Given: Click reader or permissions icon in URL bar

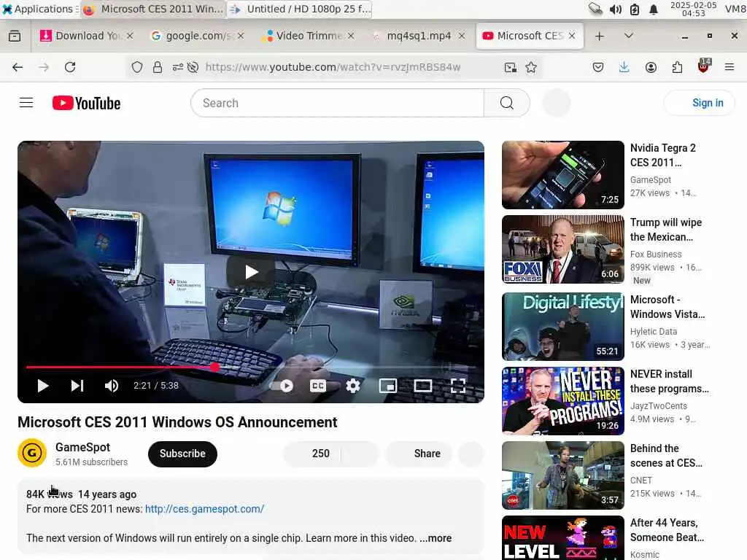Looking at the screenshot, I should point(178,67).
